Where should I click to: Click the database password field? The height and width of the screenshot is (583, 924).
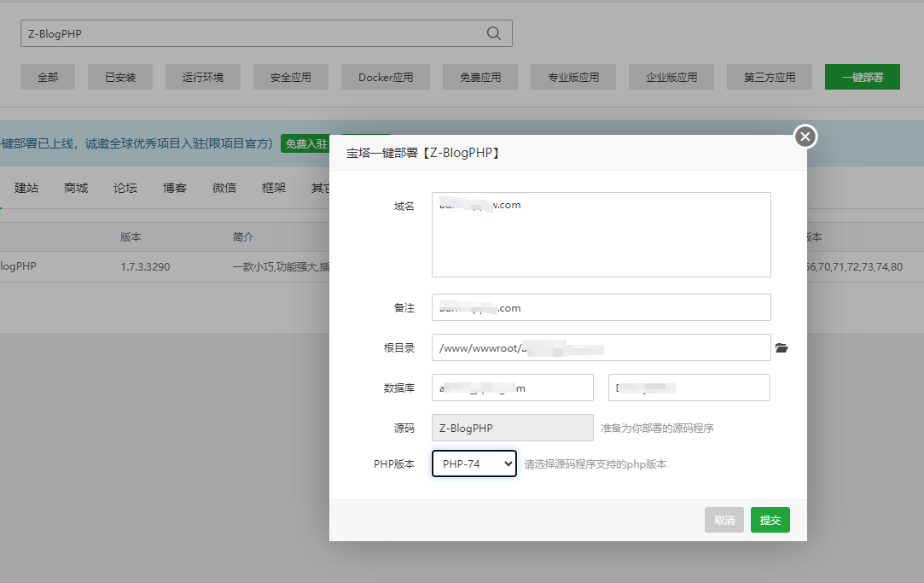689,388
